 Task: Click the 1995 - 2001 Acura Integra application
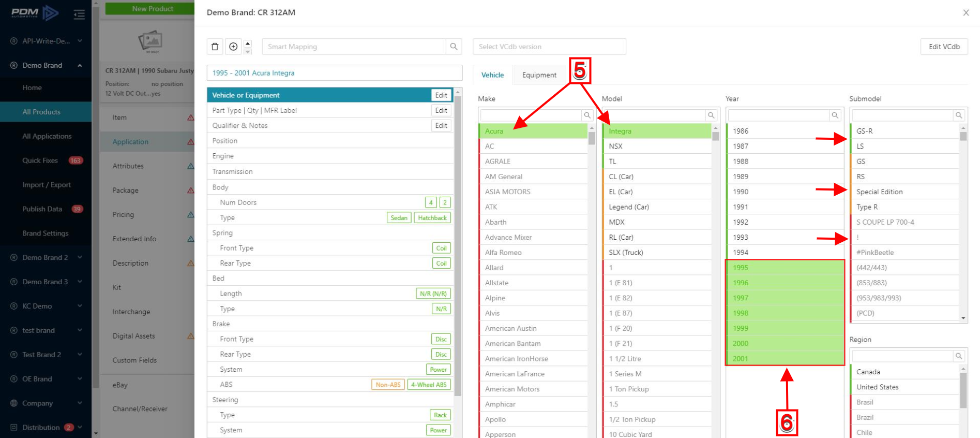click(335, 73)
